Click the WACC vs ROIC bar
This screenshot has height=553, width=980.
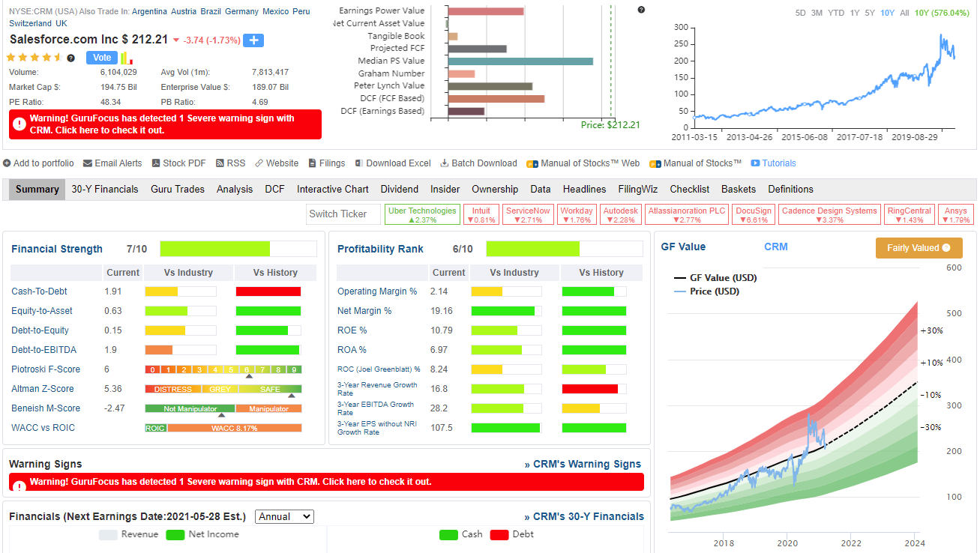(x=223, y=428)
